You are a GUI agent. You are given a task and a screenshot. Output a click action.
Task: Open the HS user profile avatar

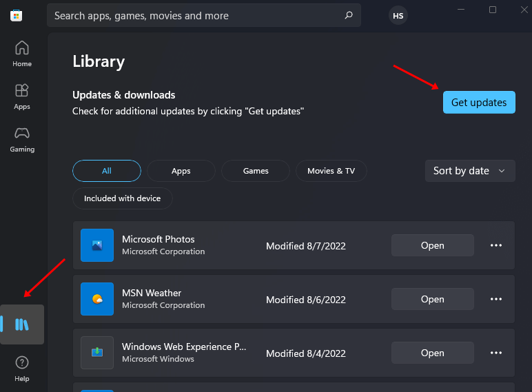[x=398, y=15]
